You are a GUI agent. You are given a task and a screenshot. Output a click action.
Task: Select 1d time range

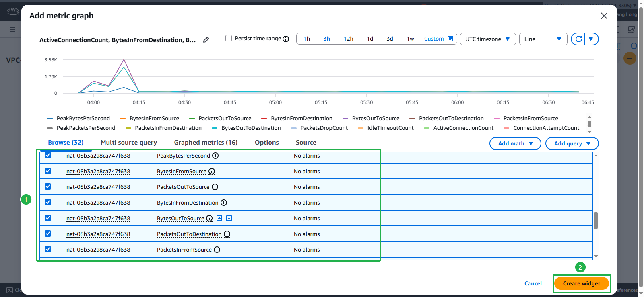370,39
